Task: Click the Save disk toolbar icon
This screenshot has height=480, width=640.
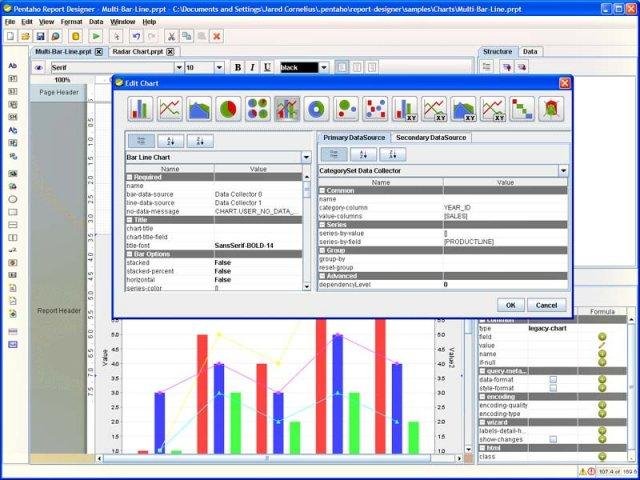Action: coord(40,36)
